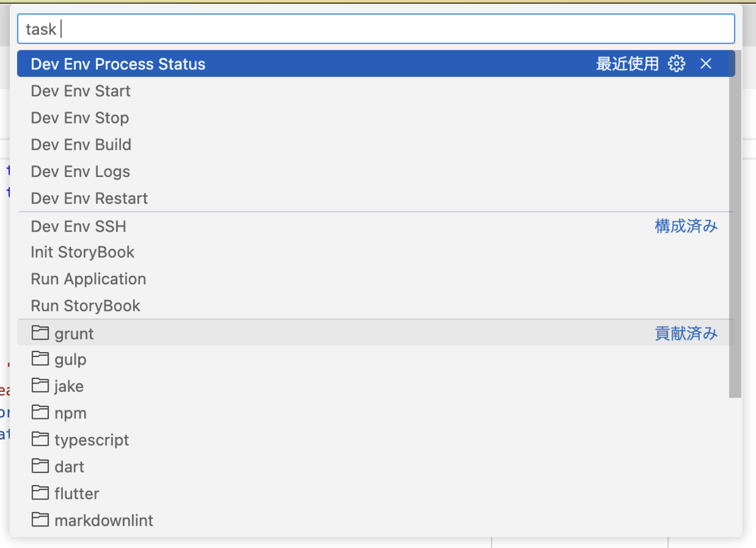756x548 pixels.
Task: Open gear settings for Dev Env Process Status
Action: [677, 64]
